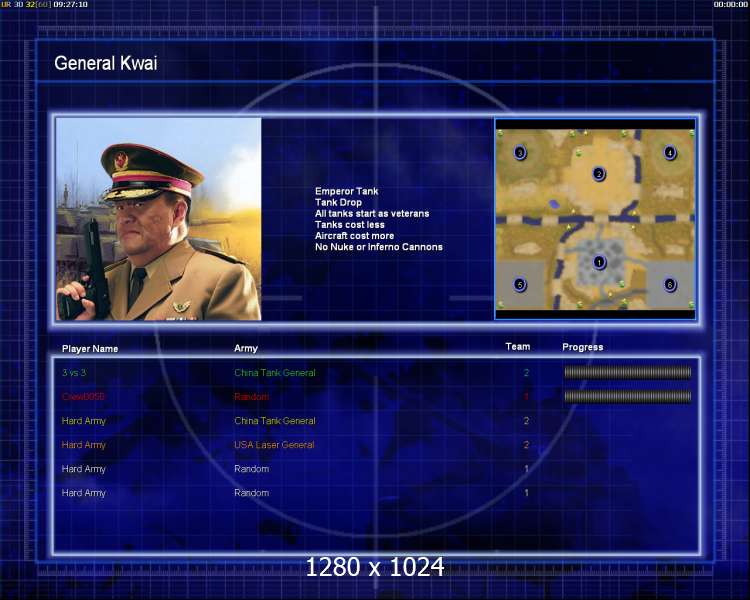Image resolution: width=750 pixels, height=600 pixels.
Task: Click start position marker 6 on the minimap
Action: click(x=670, y=285)
